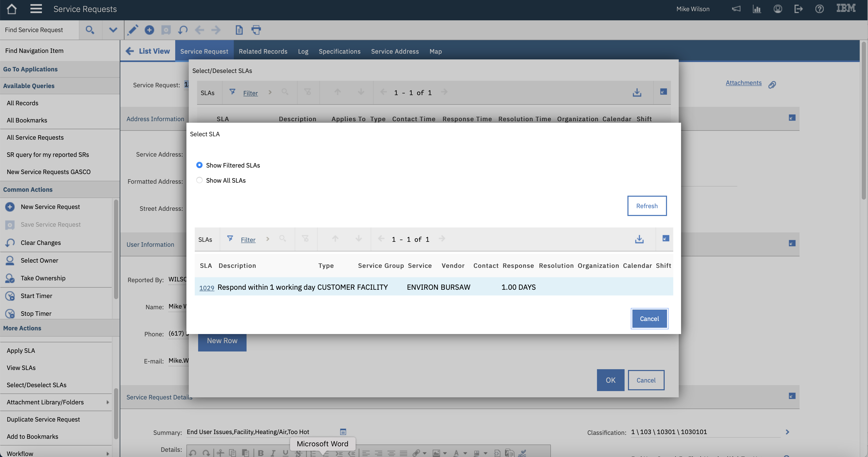Click the print icon in toolbar
This screenshot has height=457, width=868.
(256, 30)
